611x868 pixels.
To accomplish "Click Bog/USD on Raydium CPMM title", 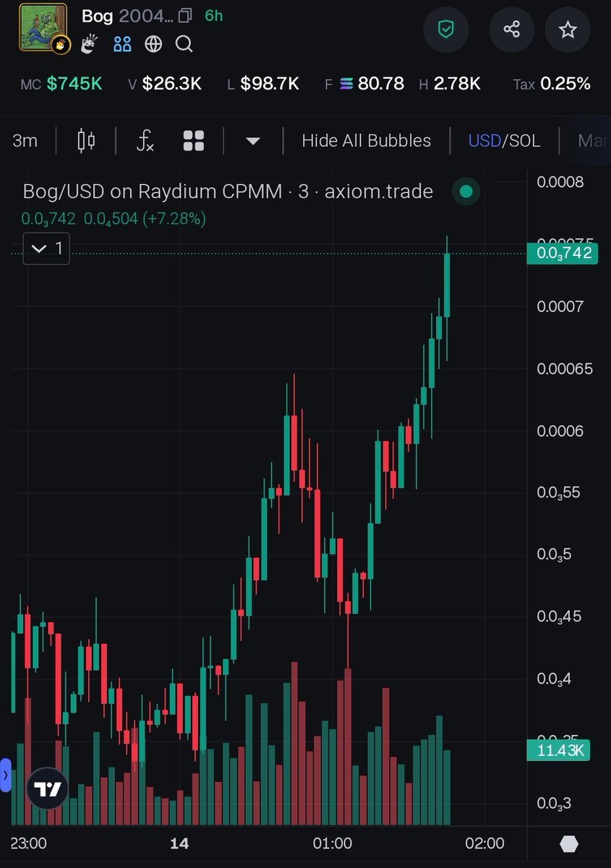I will coord(228,192).
